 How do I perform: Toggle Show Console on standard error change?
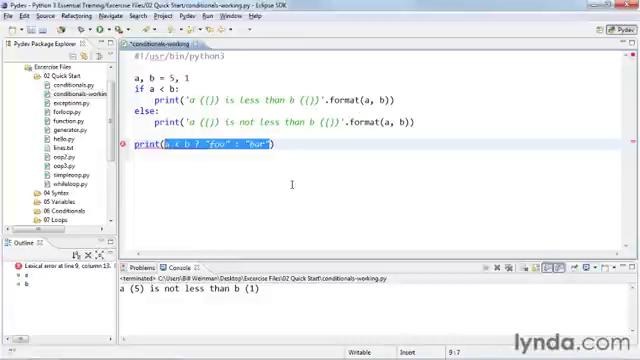[x=559, y=268]
